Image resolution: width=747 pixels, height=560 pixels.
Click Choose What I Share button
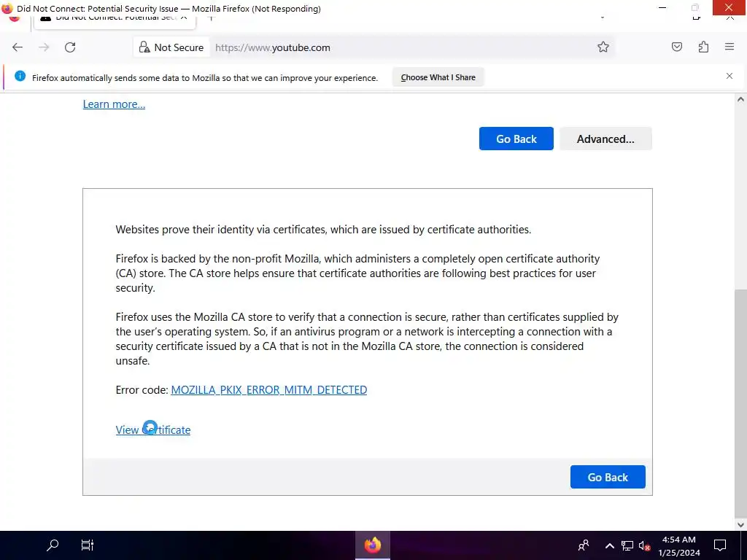[x=438, y=77]
